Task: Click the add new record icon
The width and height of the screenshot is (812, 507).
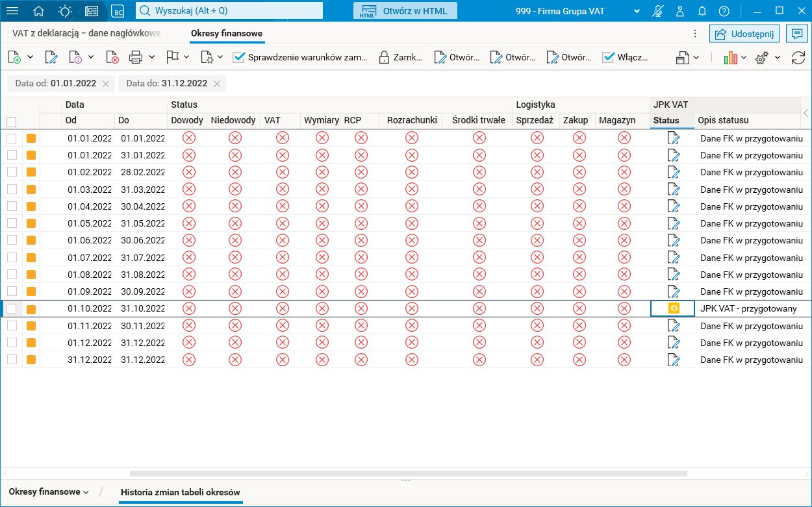Action: click(x=14, y=58)
